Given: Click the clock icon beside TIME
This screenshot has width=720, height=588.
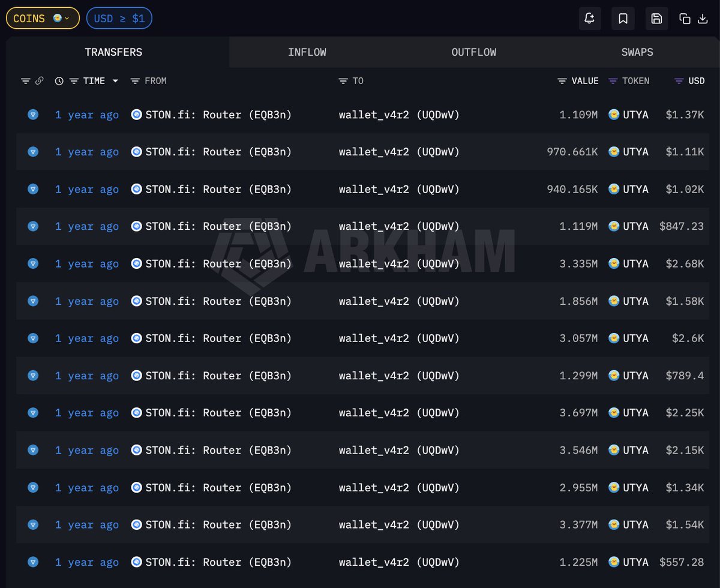Looking at the screenshot, I should 59,81.
